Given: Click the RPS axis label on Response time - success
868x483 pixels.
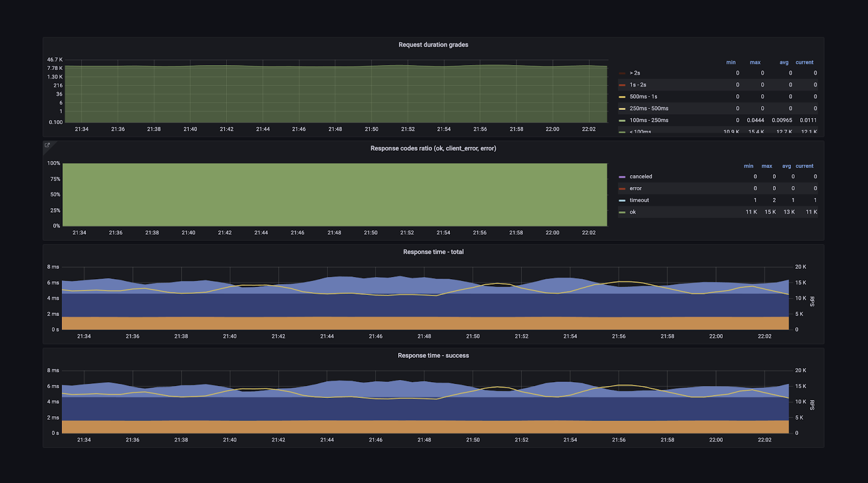Looking at the screenshot, I should tap(812, 405).
